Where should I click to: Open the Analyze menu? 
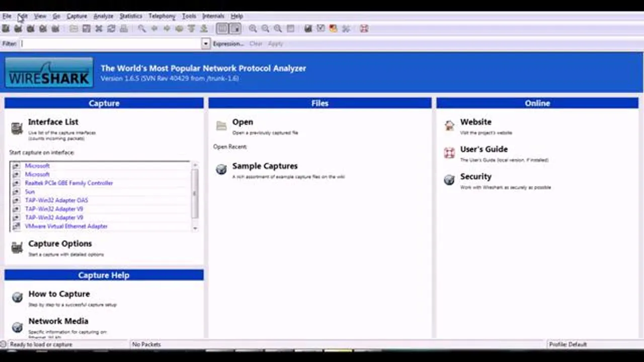coord(103,16)
